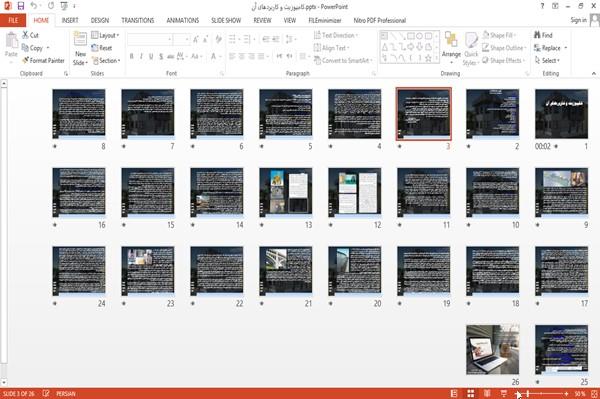Reset the slide layout

101,48
